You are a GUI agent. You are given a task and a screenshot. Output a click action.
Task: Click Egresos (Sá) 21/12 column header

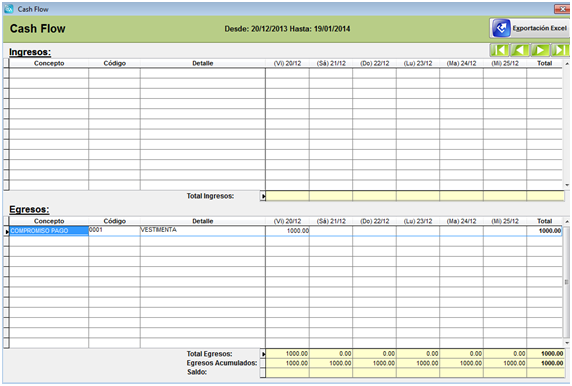[x=331, y=221]
